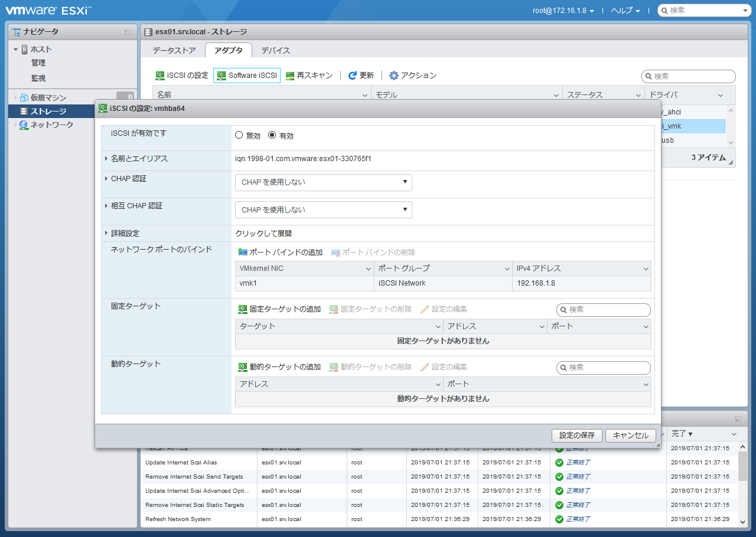Click クリックして展開 text
The height and width of the screenshot is (537, 756).
263,234
